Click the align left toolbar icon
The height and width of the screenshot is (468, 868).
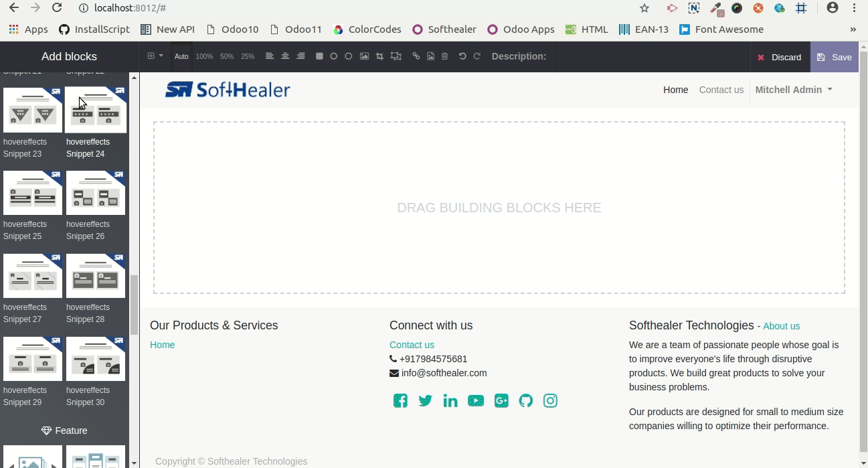tap(270, 56)
